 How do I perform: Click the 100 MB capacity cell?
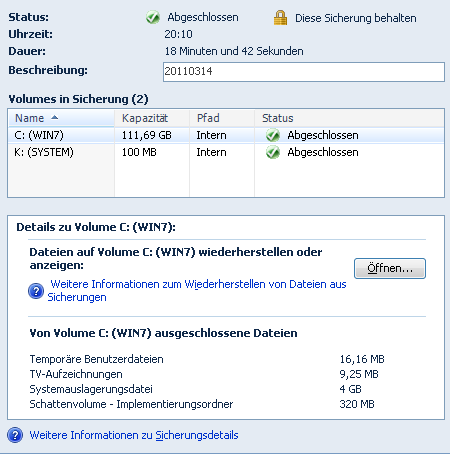pyautogui.click(x=139, y=152)
